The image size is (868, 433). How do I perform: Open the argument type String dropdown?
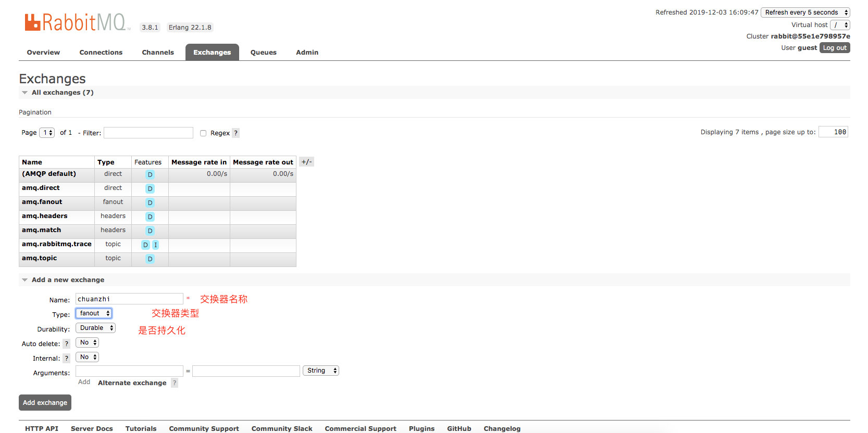tap(321, 371)
